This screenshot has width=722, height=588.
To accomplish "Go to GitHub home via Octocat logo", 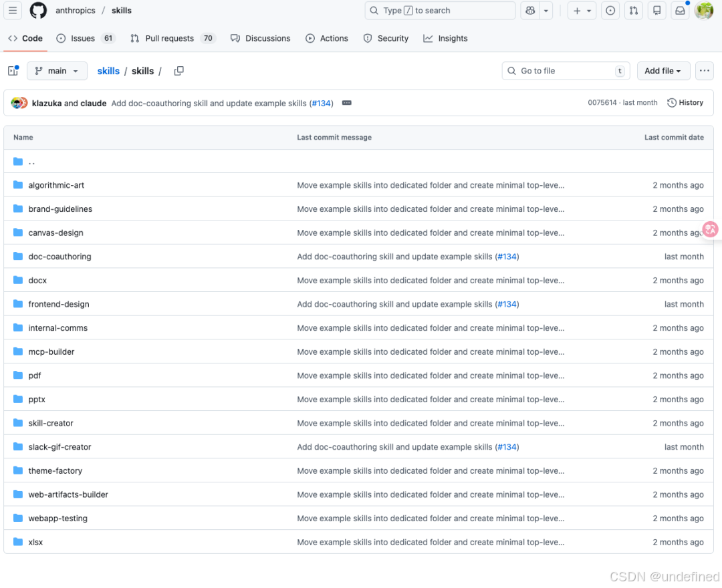I will pyautogui.click(x=38, y=10).
